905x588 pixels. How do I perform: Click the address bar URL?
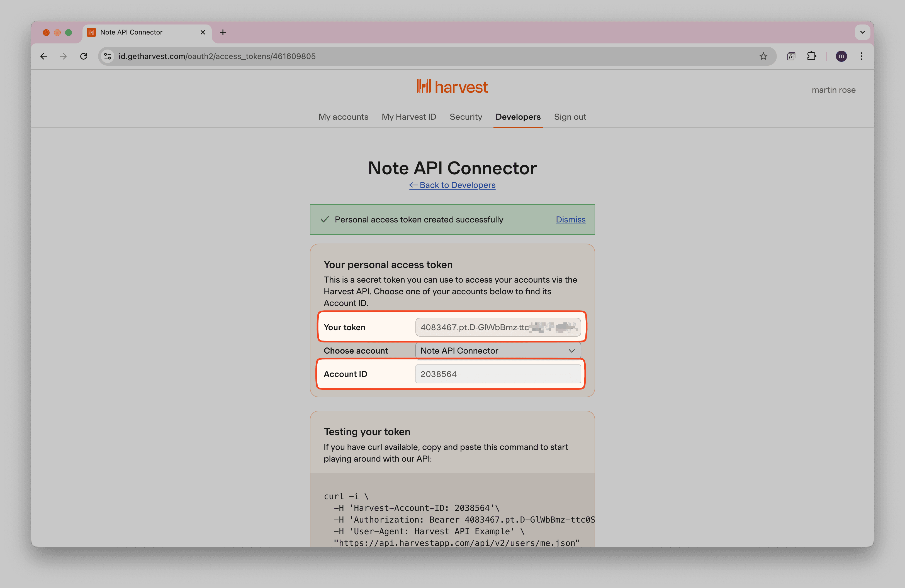point(217,56)
